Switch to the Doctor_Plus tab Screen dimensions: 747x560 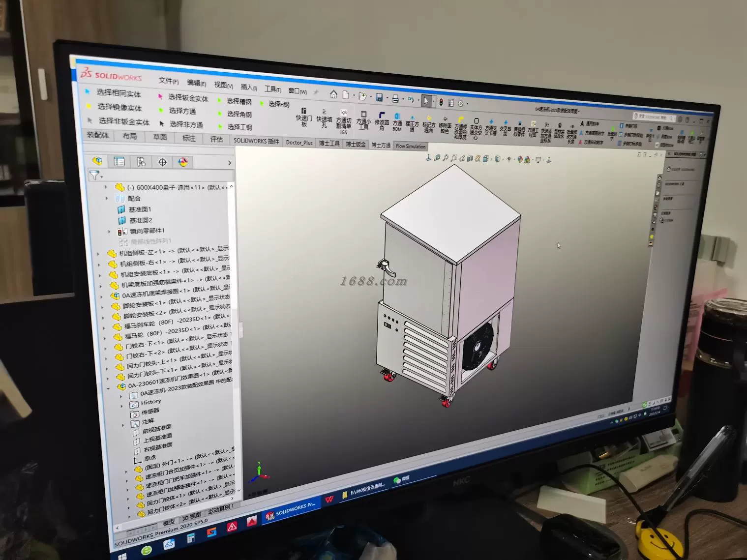pos(299,143)
